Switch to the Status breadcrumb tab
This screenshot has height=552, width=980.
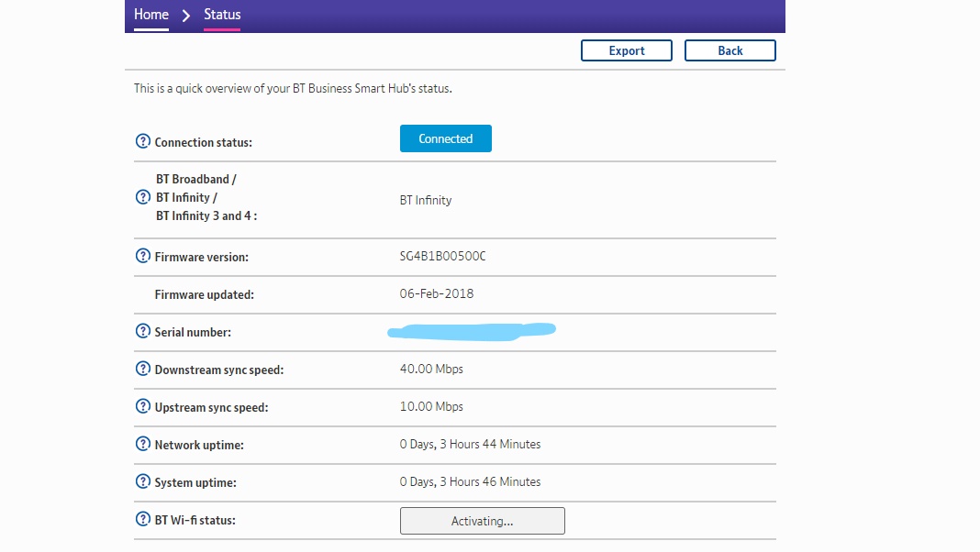pos(222,15)
